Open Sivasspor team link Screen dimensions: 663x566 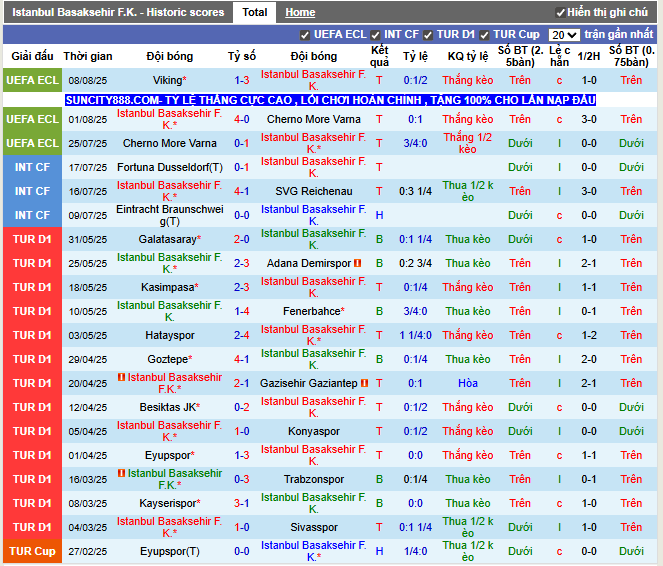pos(314,527)
